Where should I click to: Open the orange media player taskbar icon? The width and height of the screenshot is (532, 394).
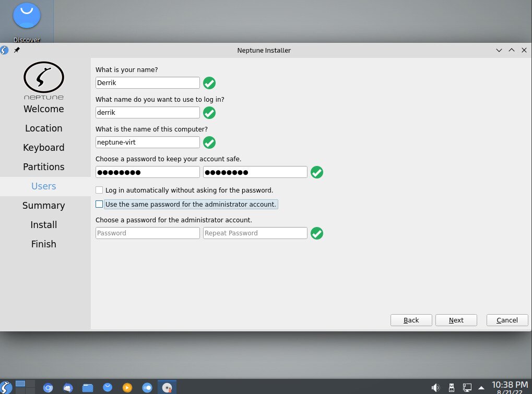coord(127,387)
